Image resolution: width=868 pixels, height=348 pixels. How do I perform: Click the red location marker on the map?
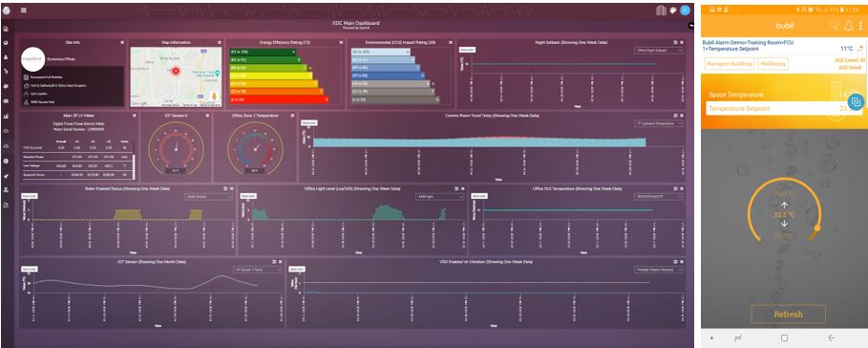(x=176, y=71)
